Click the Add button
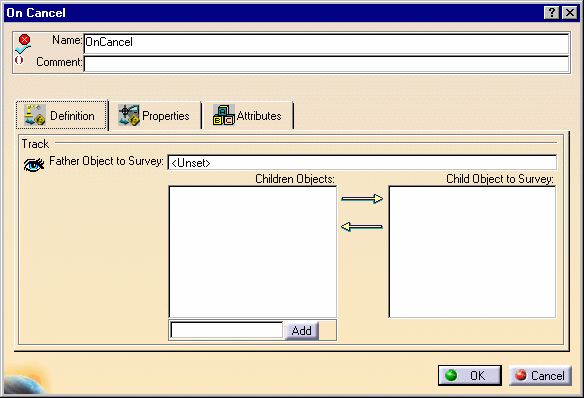Screen dimensions: 584x398 pyautogui.click(x=302, y=331)
